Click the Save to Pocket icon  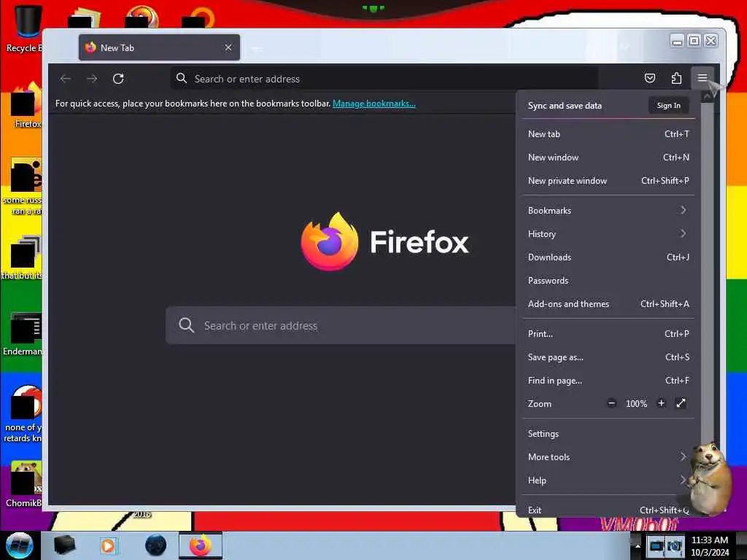[650, 78]
